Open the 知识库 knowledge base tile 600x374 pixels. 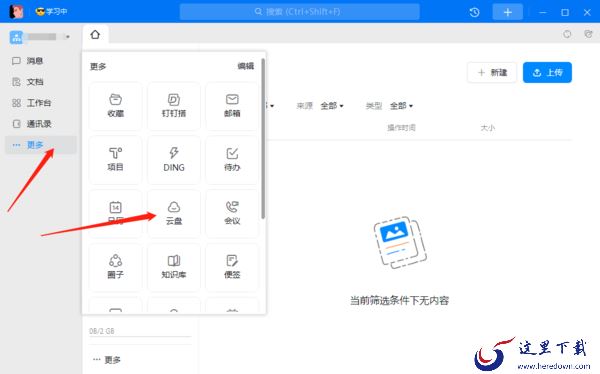[x=174, y=267]
